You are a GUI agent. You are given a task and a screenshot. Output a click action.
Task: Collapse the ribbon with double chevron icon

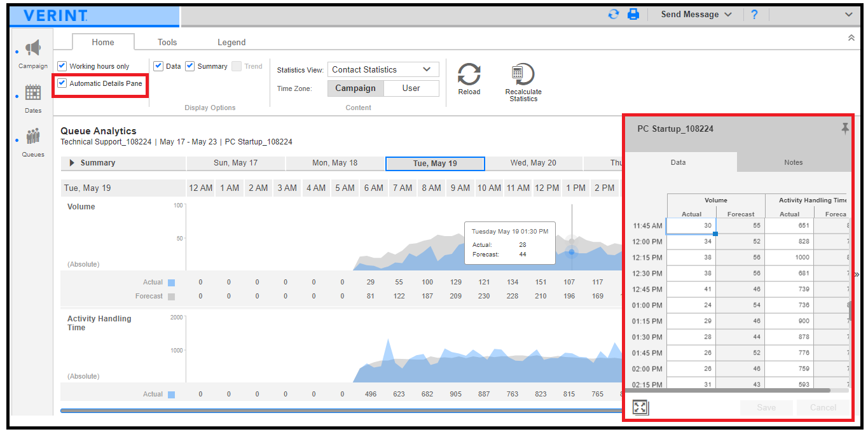[851, 38]
